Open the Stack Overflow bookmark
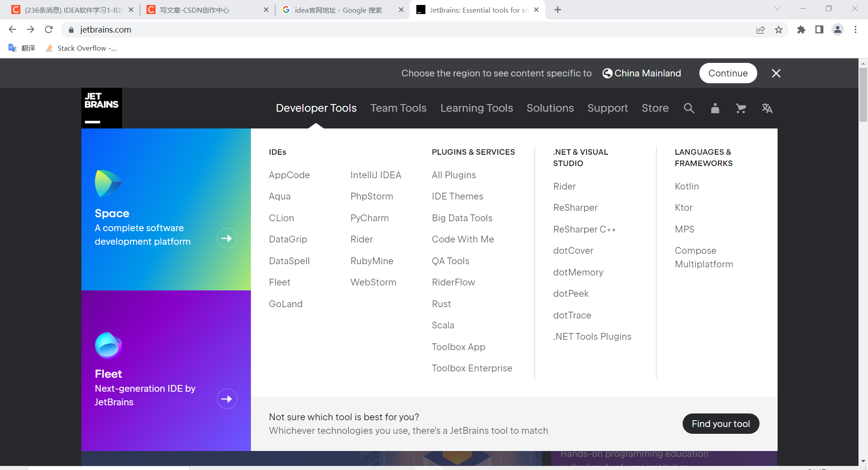868x470 pixels. [x=81, y=48]
